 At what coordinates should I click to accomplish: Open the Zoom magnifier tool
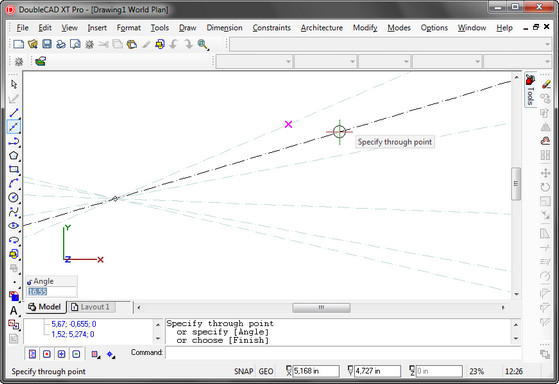[x=203, y=44]
